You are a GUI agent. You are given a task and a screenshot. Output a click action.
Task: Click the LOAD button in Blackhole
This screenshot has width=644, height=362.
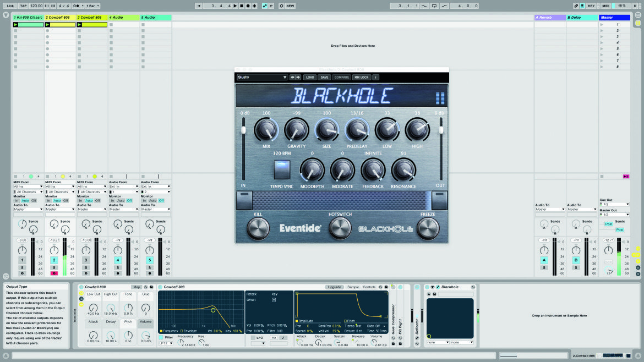pos(310,77)
